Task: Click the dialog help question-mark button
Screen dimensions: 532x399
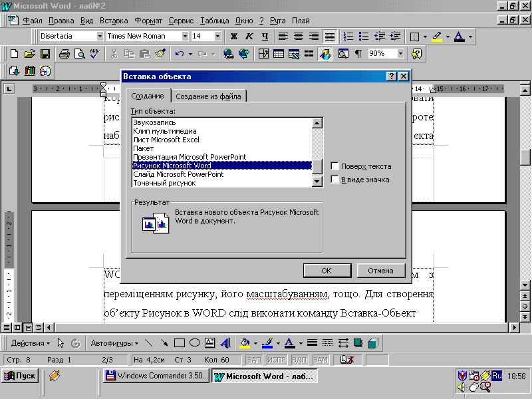Action: tap(391, 76)
